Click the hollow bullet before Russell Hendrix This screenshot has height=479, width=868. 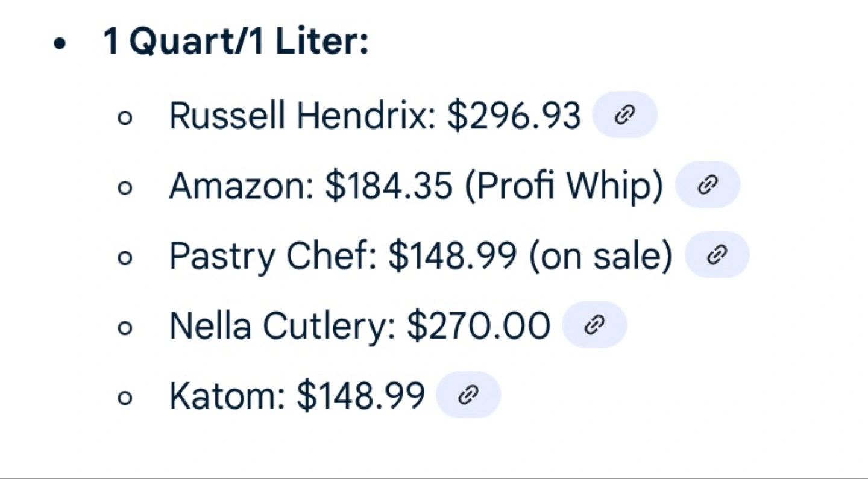click(x=125, y=118)
